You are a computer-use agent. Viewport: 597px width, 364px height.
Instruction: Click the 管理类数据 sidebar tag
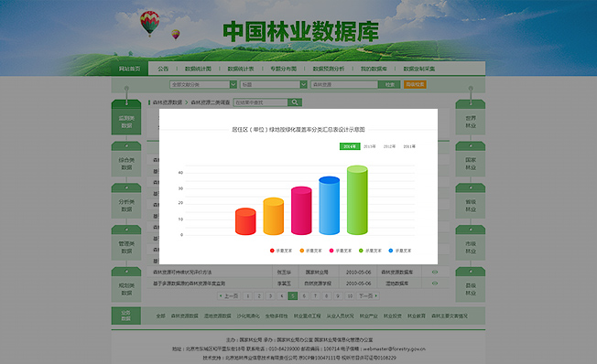(x=126, y=243)
